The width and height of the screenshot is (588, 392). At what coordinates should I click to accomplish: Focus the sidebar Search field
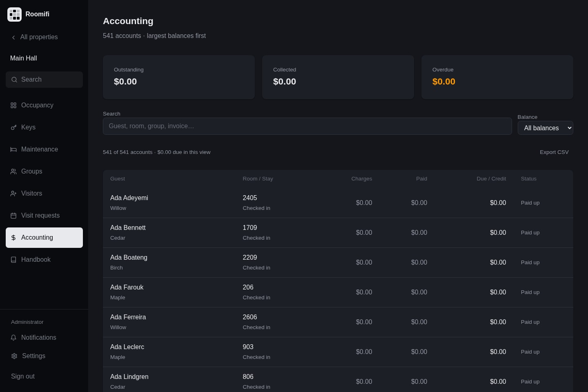pos(44,80)
